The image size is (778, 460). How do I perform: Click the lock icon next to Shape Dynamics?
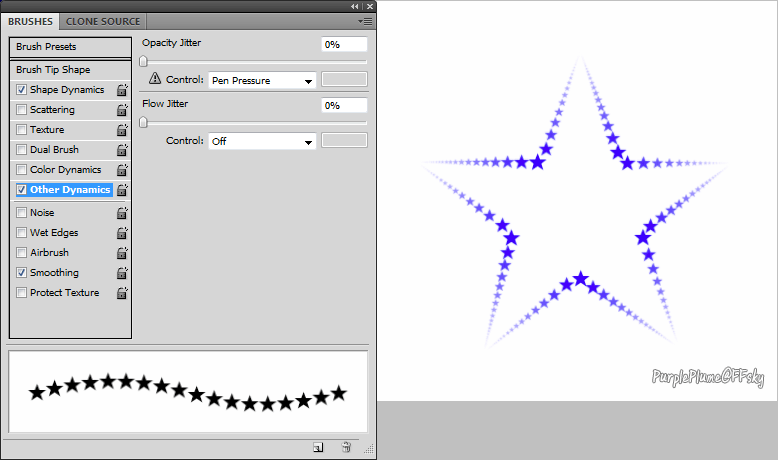tap(122, 90)
